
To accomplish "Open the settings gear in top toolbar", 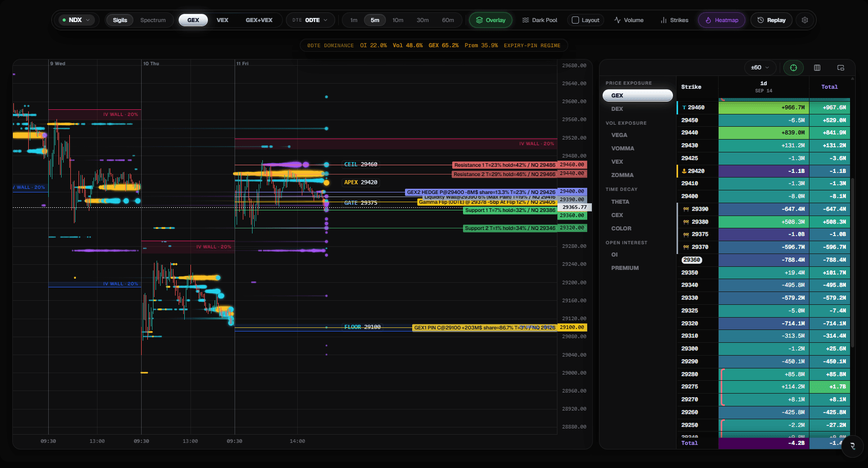I will click(x=805, y=20).
